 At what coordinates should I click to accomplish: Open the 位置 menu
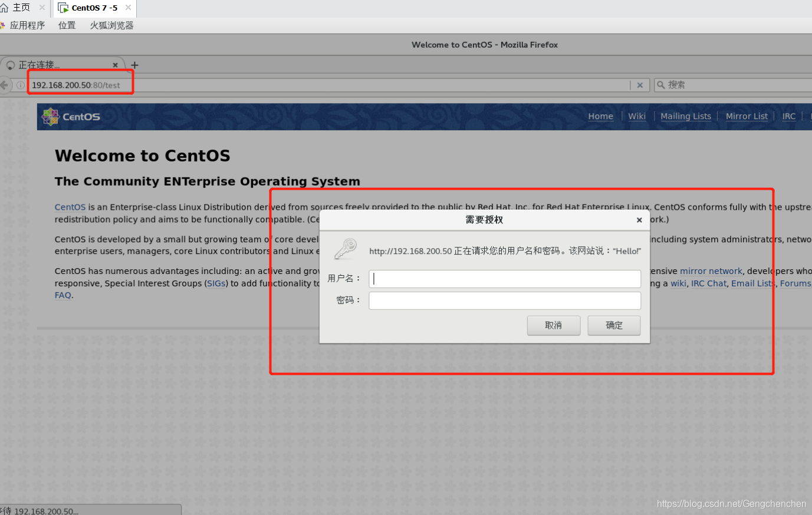click(x=67, y=25)
